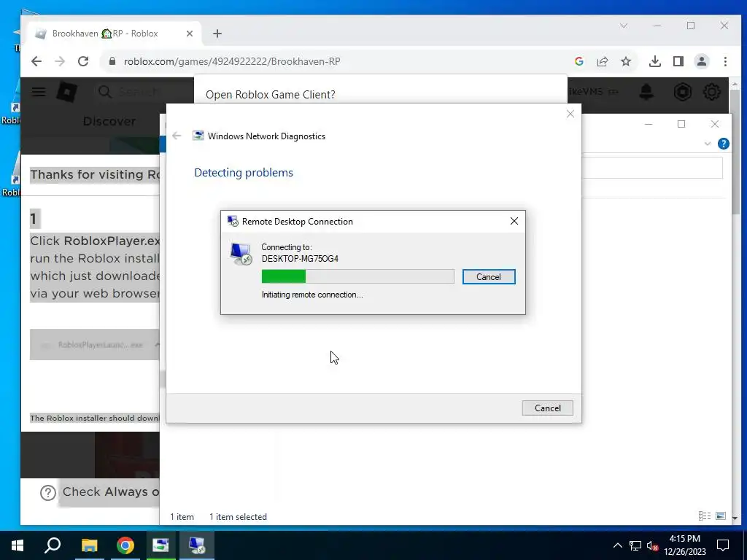Click the muted volume tray icon
747x560 pixels.
[x=653, y=545]
